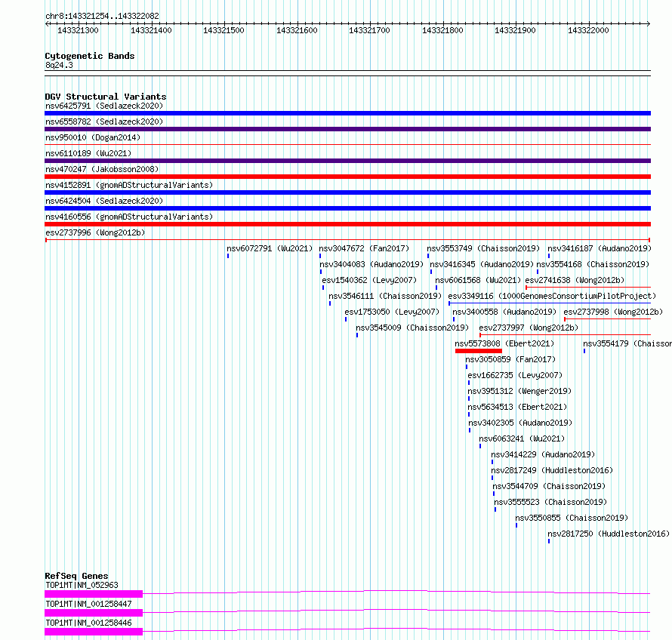Open esv1540362 (Levy2007) variant label
672x640 pixels.
click(369, 280)
